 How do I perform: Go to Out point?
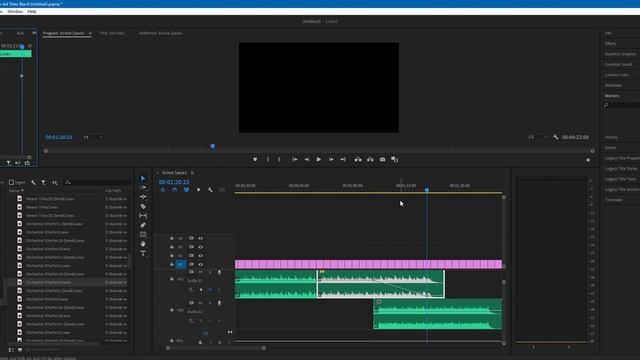pyautogui.click(x=343, y=160)
